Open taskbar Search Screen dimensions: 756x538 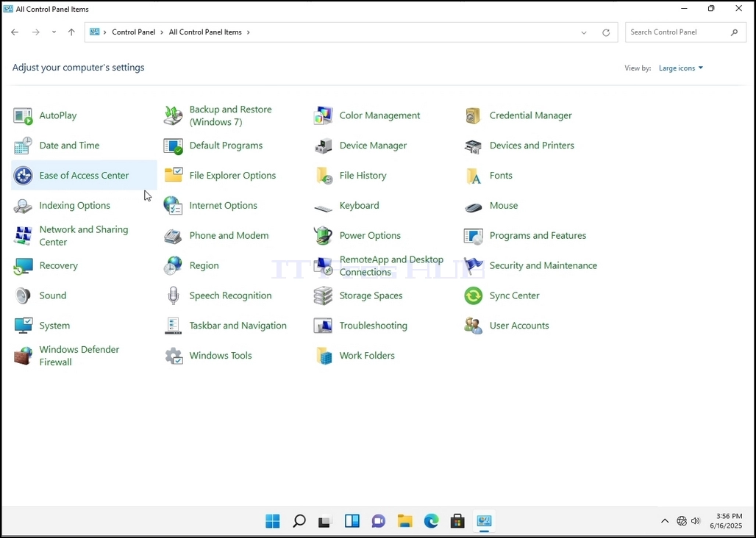[x=299, y=520]
